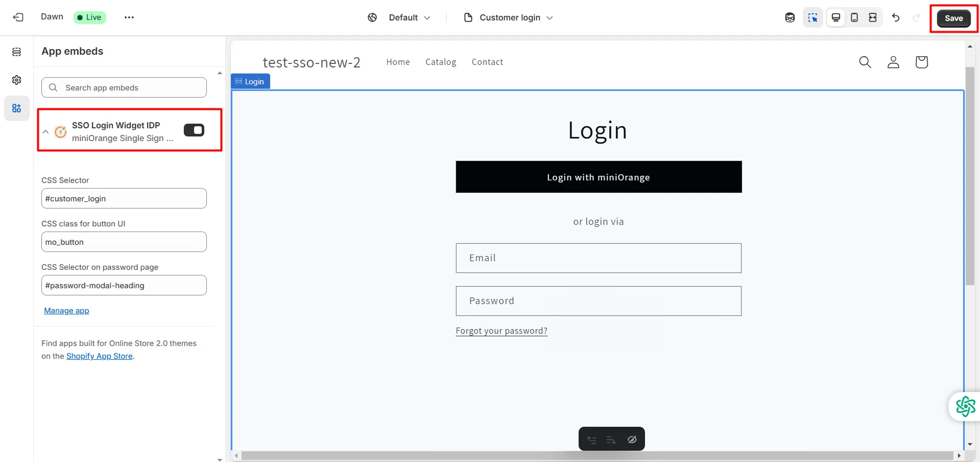Open the Theme settings gear icon
Screen dimensions: 980x462
click(x=17, y=80)
